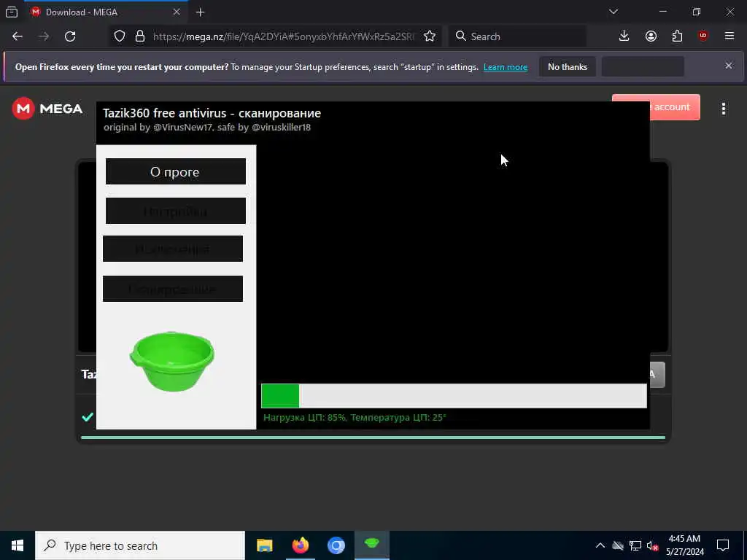The image size is (747, 560).
Task: Click the browser forward arrow
Action: coord(43,36)
